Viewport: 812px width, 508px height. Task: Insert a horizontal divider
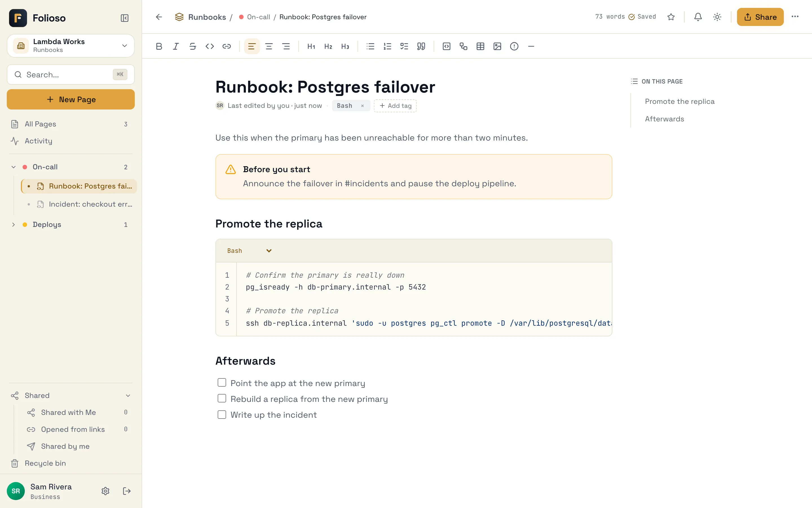click(x=531, y=46)
